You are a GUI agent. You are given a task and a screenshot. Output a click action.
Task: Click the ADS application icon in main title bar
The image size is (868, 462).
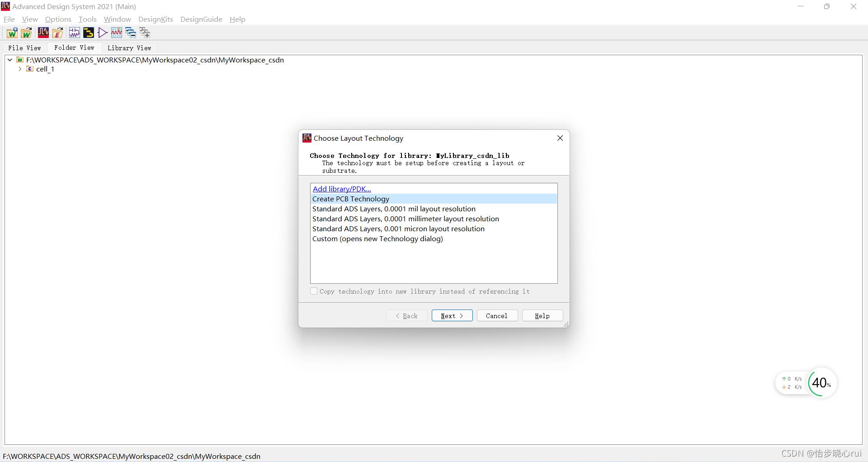pos(5,6)
